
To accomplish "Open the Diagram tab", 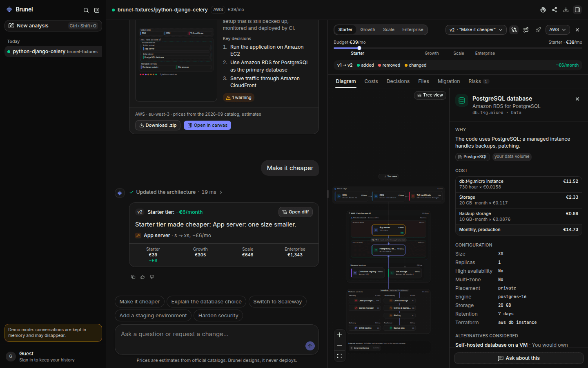I will [x=346, y=81].
